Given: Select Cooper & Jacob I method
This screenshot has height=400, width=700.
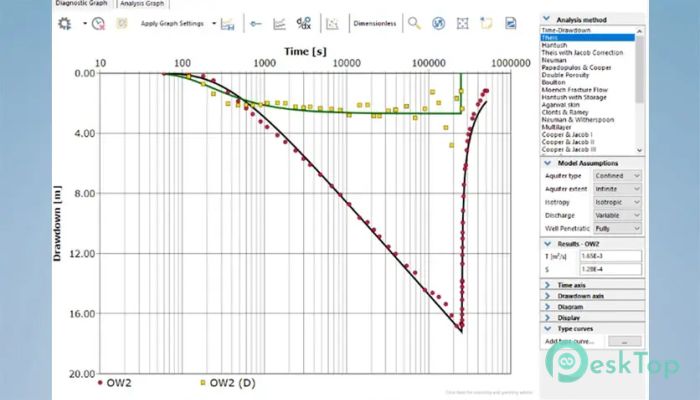Looking at the screenshot, I should click(567, 134).
